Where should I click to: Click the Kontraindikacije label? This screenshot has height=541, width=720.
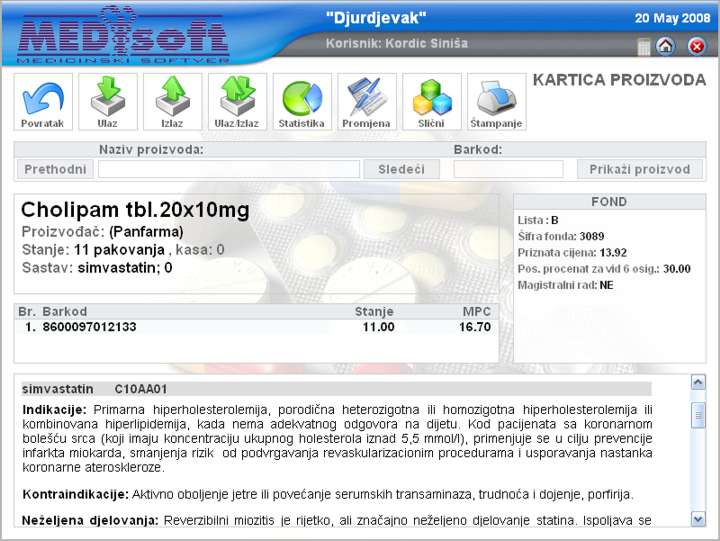75,495
